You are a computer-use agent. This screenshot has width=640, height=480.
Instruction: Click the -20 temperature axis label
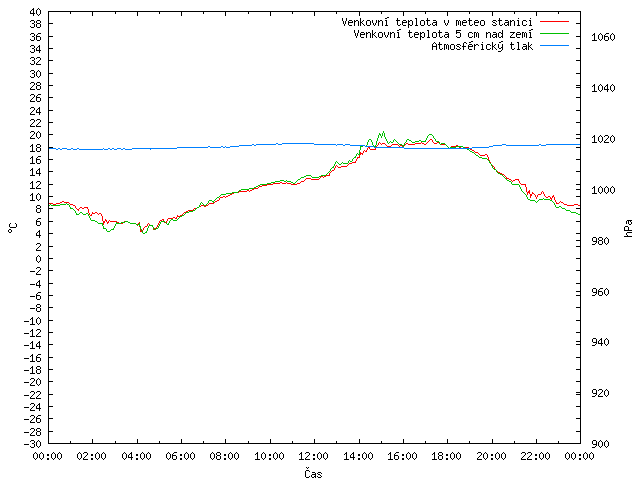(33, 382)
